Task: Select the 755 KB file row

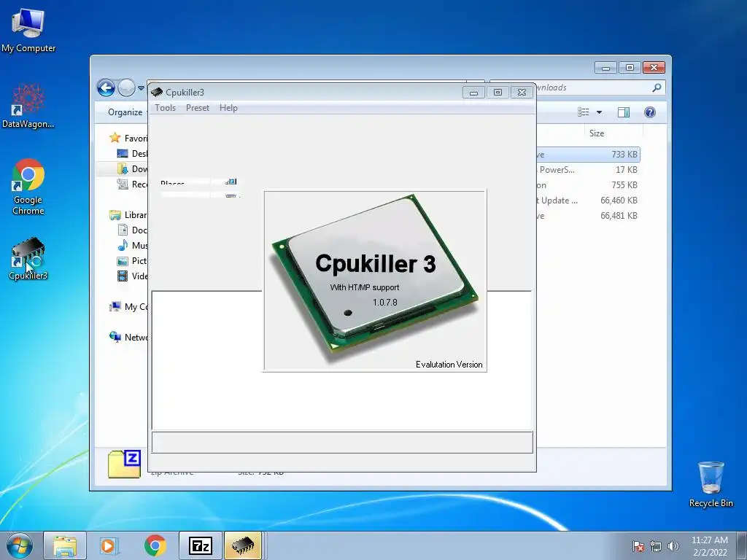Action: (588, 184)
